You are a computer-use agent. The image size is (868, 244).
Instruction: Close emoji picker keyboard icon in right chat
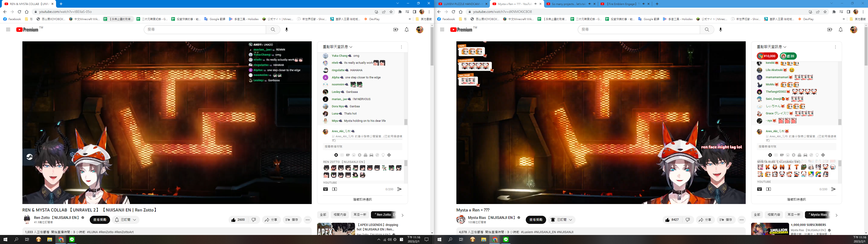[759, 189]
